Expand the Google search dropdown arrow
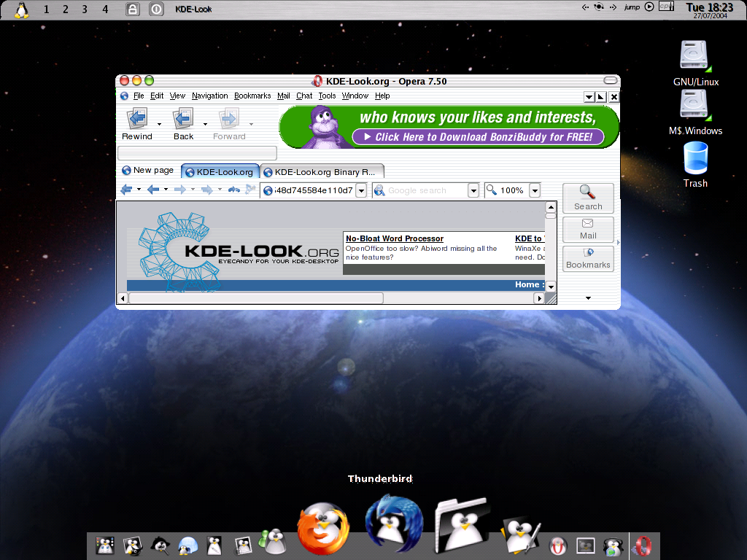 coord(473,191)
